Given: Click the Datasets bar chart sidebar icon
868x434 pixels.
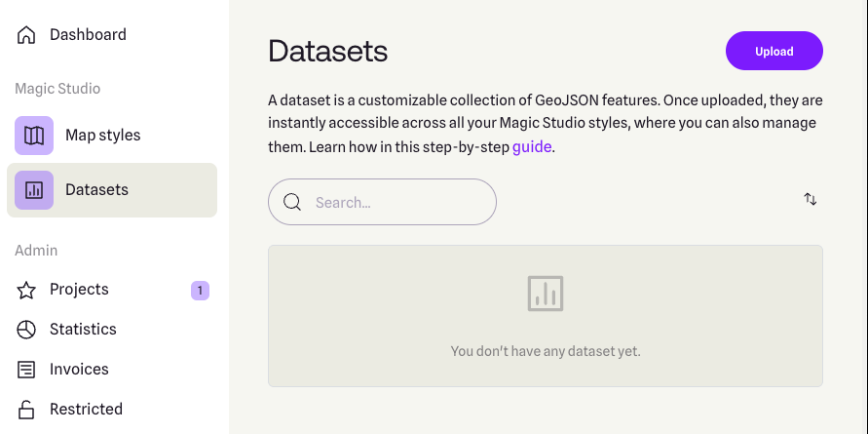Looking at the screenshot, I should pos(34,190).
